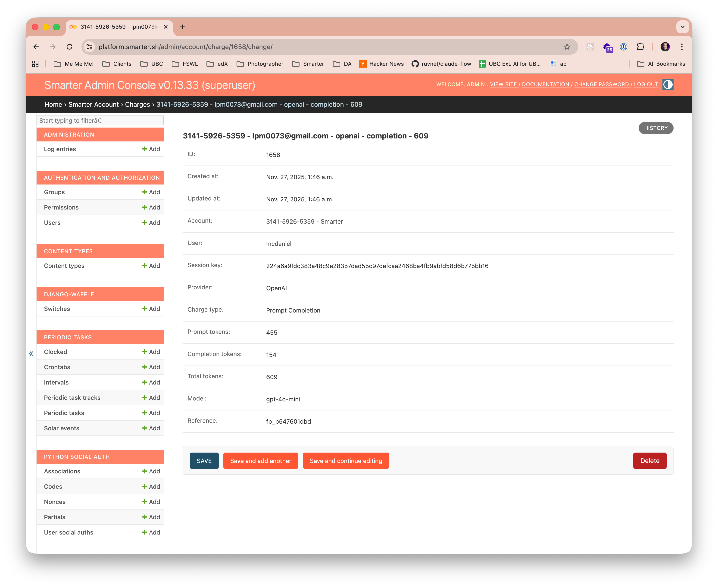Screen dimensions: 718x588
Task: Add a new Switch
Action: click(151, 309)
